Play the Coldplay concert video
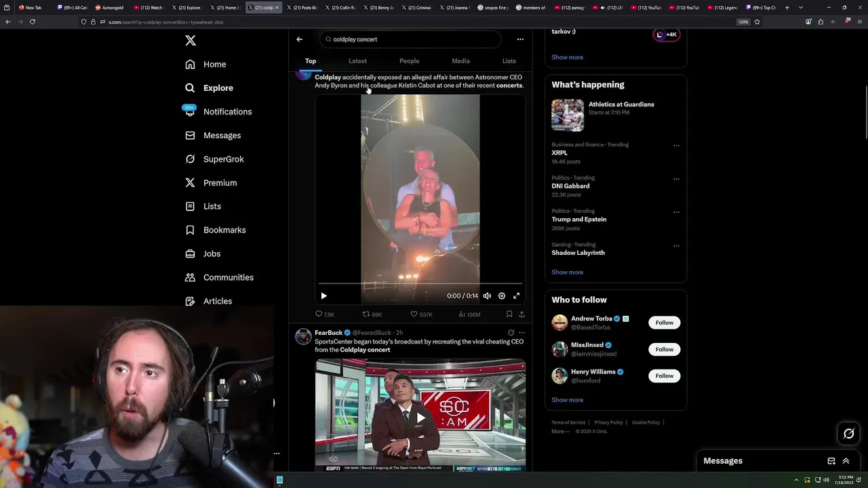The image size is (868, 488). coord(323,296)
